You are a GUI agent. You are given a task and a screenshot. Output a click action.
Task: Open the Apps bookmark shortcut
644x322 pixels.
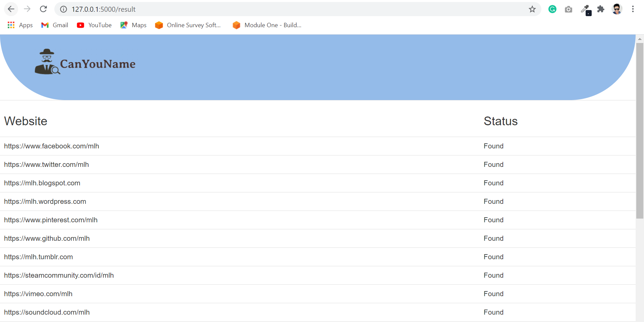(x=20, y=25)
